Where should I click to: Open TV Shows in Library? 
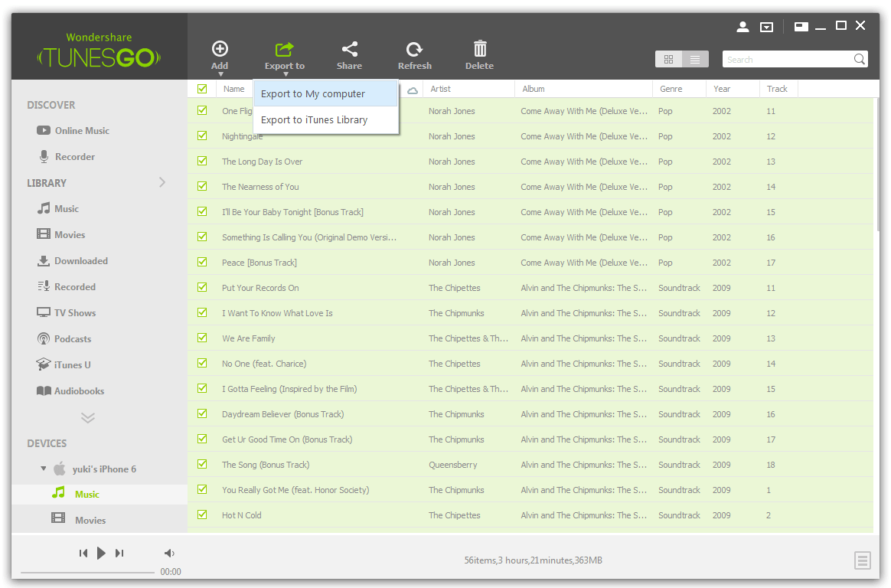coord(67,313)
